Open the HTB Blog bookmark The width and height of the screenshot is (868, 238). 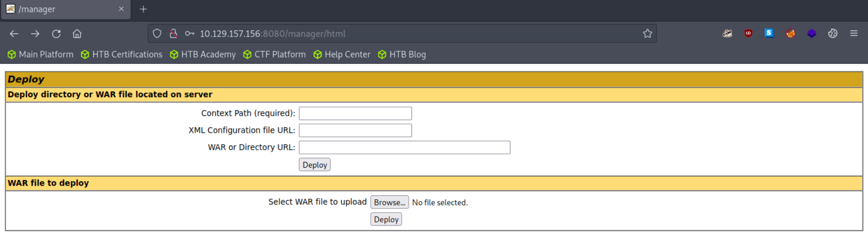click(402, 54)
